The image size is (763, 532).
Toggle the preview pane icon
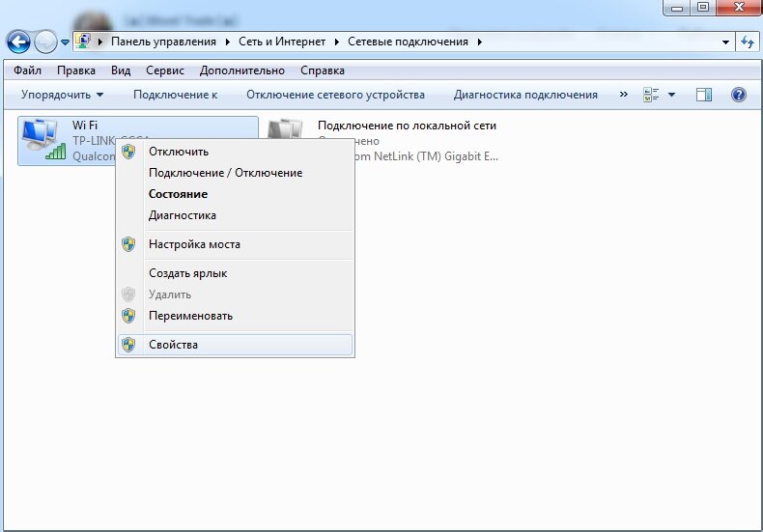[704, 95]
